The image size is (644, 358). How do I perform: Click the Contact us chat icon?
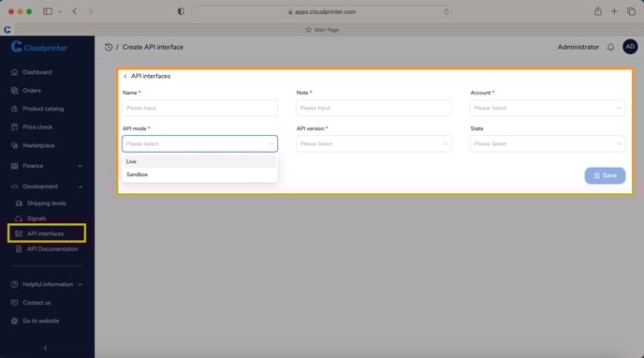tap(15, 303)
